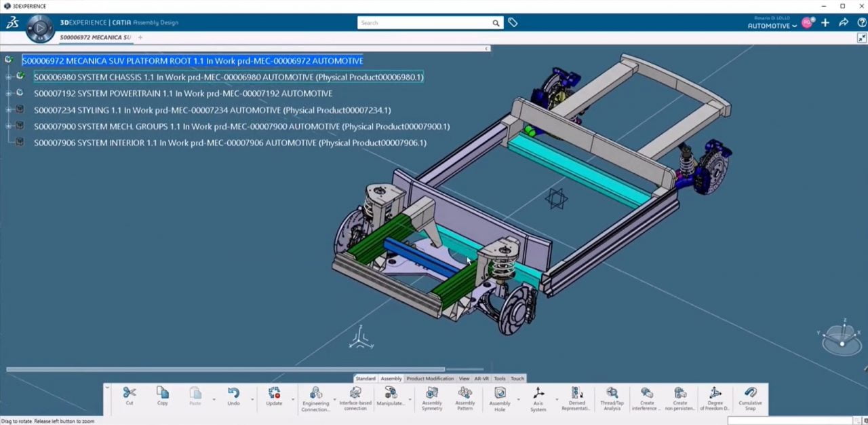This screenshot has width=868, height=425.
Task: Click the 3DS logo icon
Action: coord(12,22)
